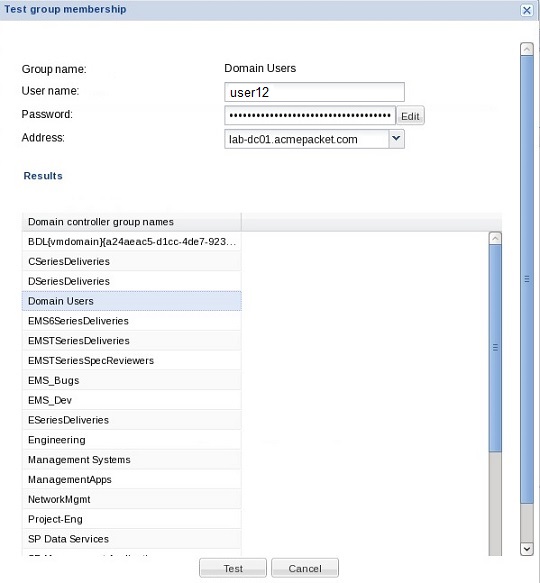Cancel the group membership test
The image size is (540, 583).
click(305, 568)
